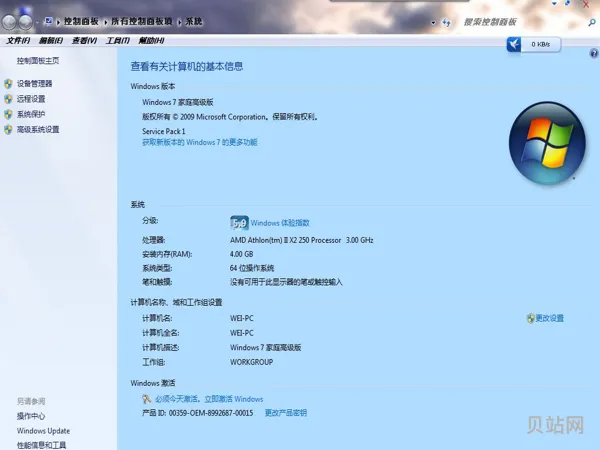Open 操作中心 under 另请参阅
This screenshot has width=600, height=450.
tap(31, 416)
